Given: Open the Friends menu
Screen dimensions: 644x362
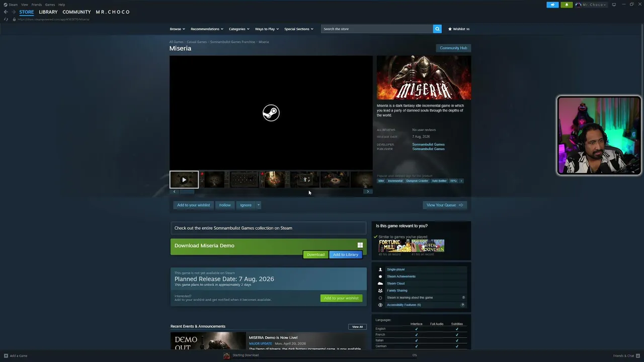Looking at the screenshot, I should tap(37, 5).
